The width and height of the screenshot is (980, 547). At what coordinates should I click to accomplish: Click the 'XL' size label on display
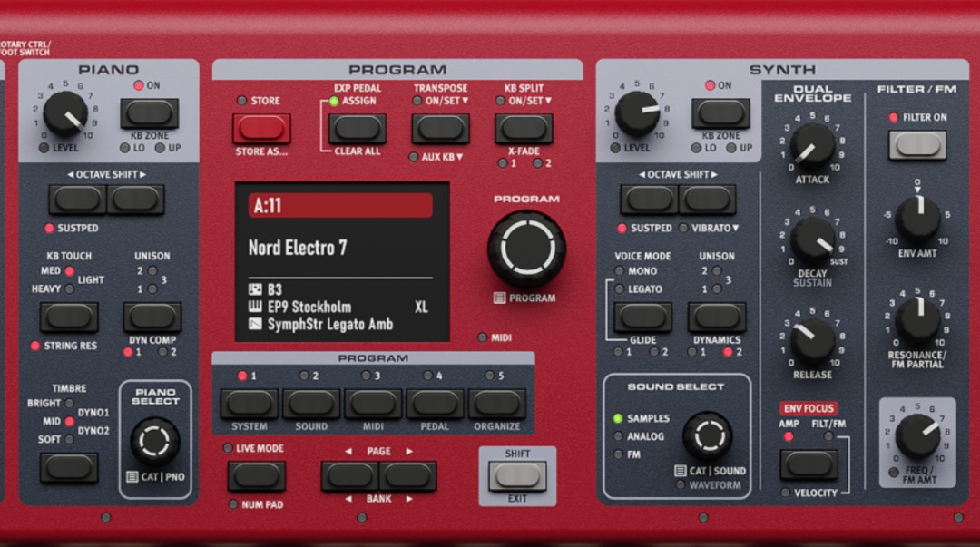tap(421, 307)
